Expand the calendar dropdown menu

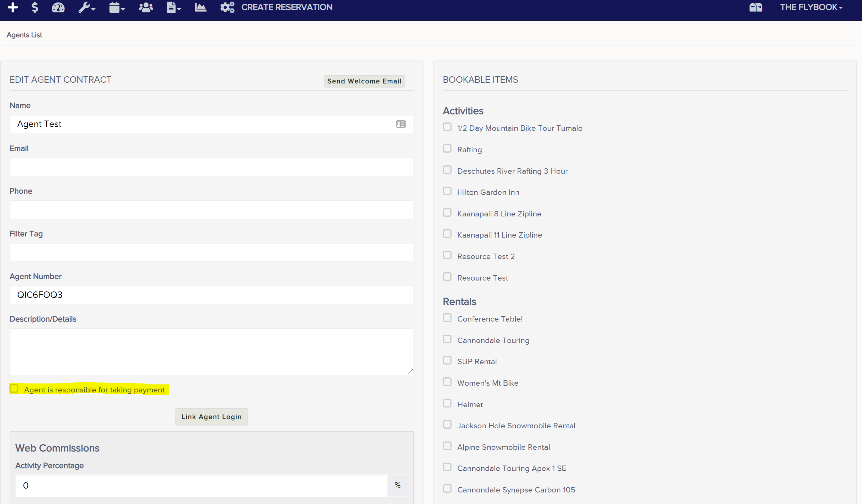coord(117,7)
